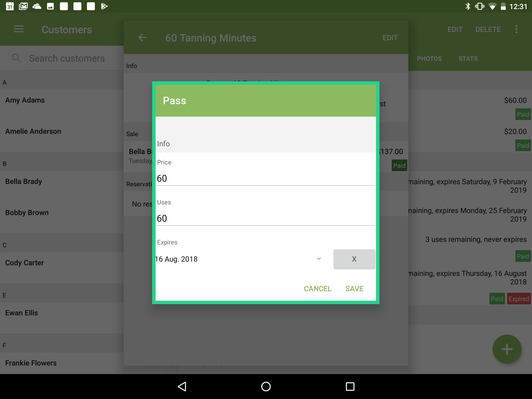This screenshot has height=399, width=532.
Task: Open the Expires date dropdown
Action: (238, 259)
